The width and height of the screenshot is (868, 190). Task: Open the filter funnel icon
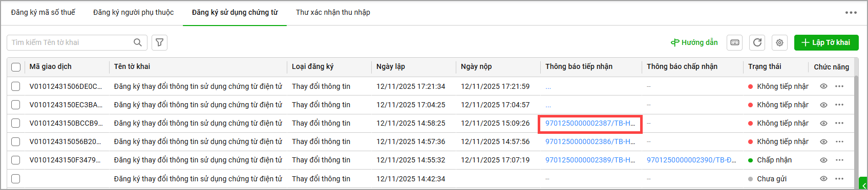[x=160, y=42]
